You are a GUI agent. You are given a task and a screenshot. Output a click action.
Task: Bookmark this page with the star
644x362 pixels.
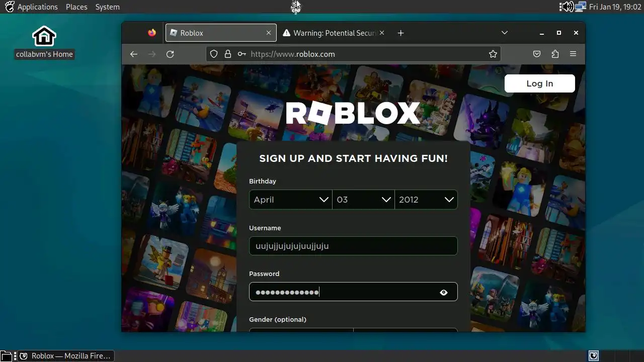coord(493,54)
